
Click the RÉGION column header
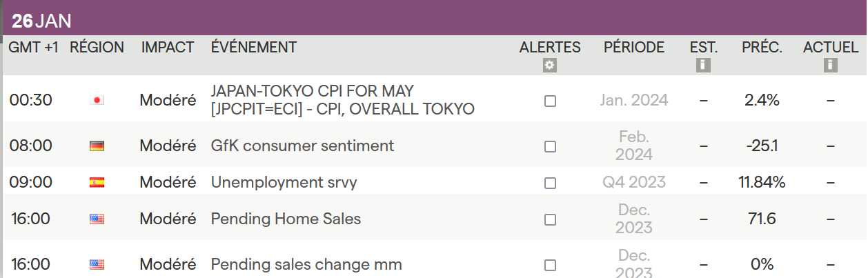coord(97,48)
